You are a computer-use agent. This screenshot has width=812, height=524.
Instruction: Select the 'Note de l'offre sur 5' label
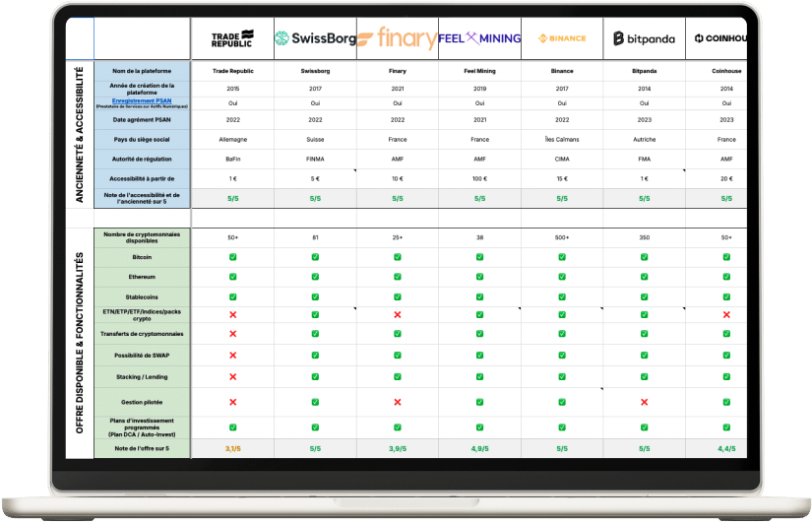pos(142,449)
